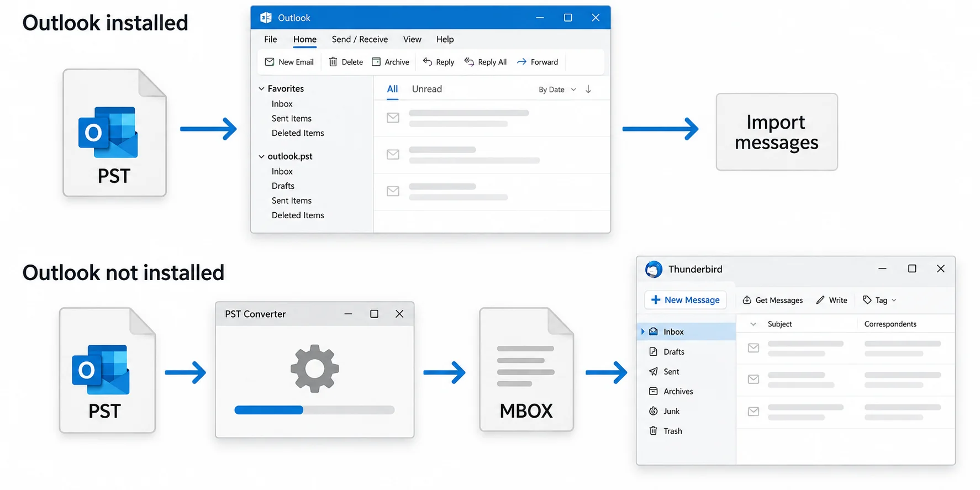The width and height of the screenshot is (980, 490).
Task: Click the New Message button in Thunderbird
Action: [x=686, y=300]
